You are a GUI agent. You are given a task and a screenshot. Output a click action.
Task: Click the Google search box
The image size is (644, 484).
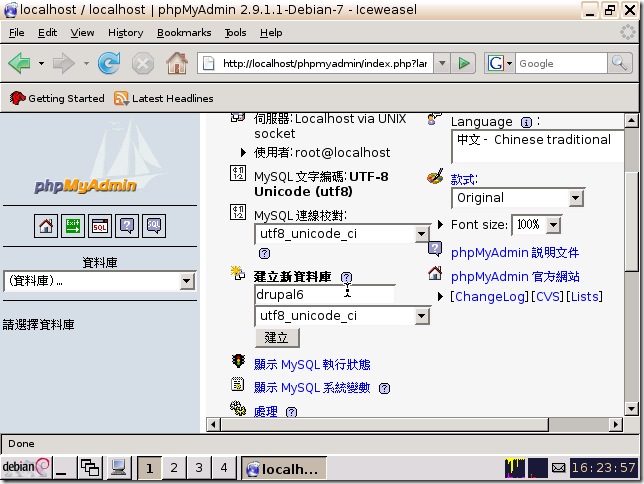561,63
